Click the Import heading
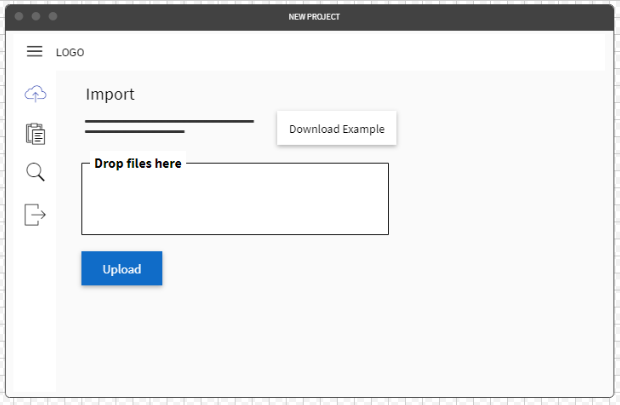The image size is (620, 405). (x=110, y=95)
